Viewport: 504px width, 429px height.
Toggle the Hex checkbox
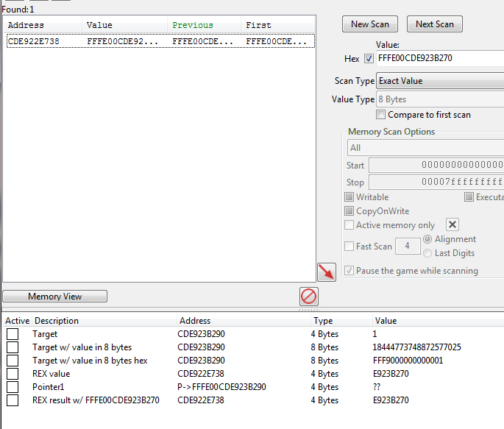pyautogui.click(x=369, y=59)
